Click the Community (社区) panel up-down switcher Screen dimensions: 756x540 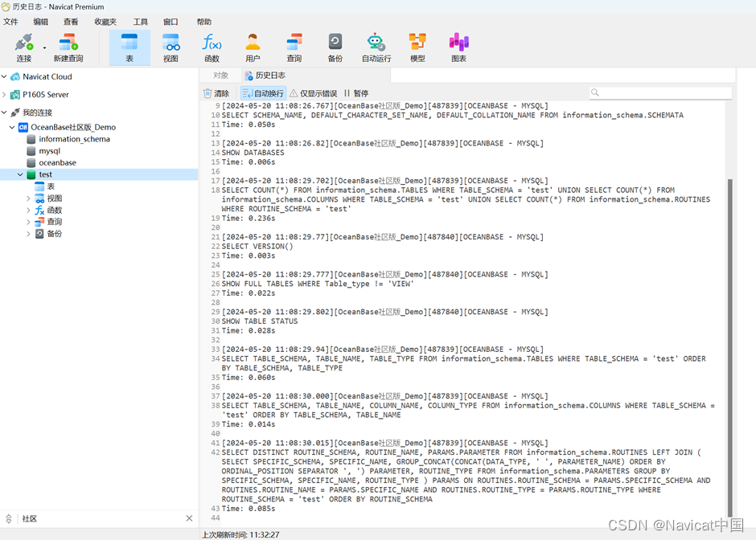(x=9, y=519)
